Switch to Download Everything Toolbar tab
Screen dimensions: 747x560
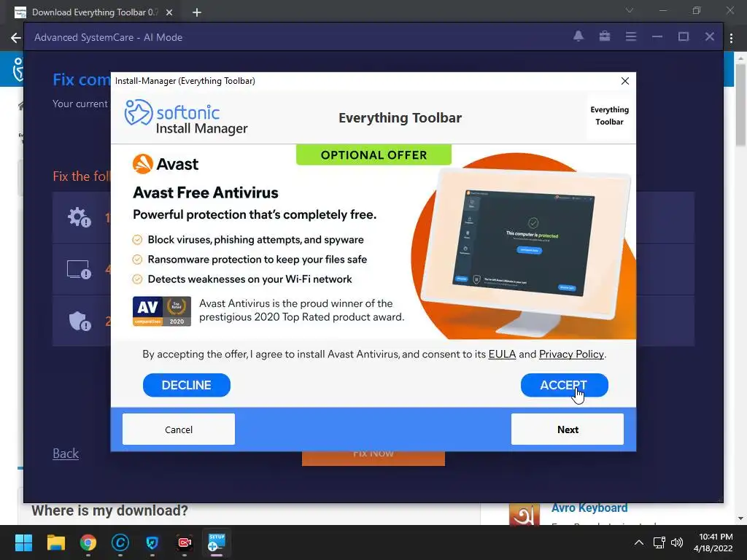tap(93, 12)
